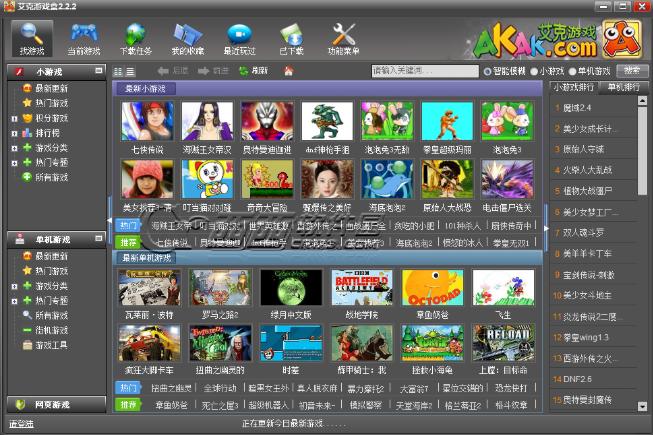This screenshot has width=653, height=435.
Task: Open the 七侠传说 game thumbnail
Action: click(147, 121)
